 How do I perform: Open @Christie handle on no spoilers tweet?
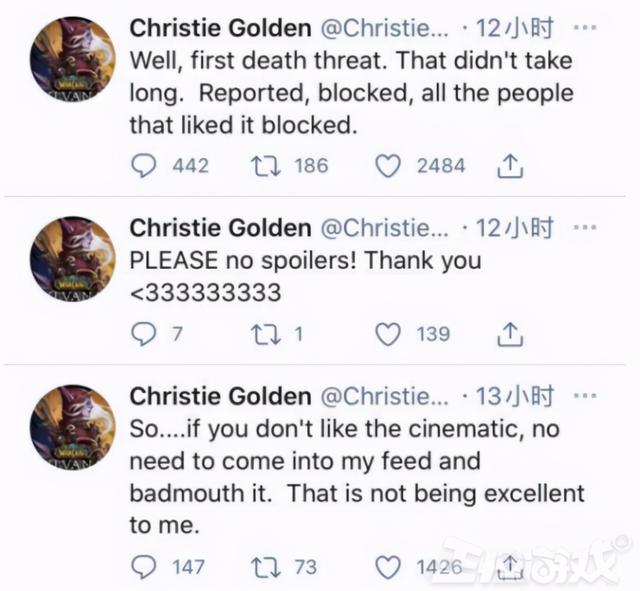click(x=384, y=228)
